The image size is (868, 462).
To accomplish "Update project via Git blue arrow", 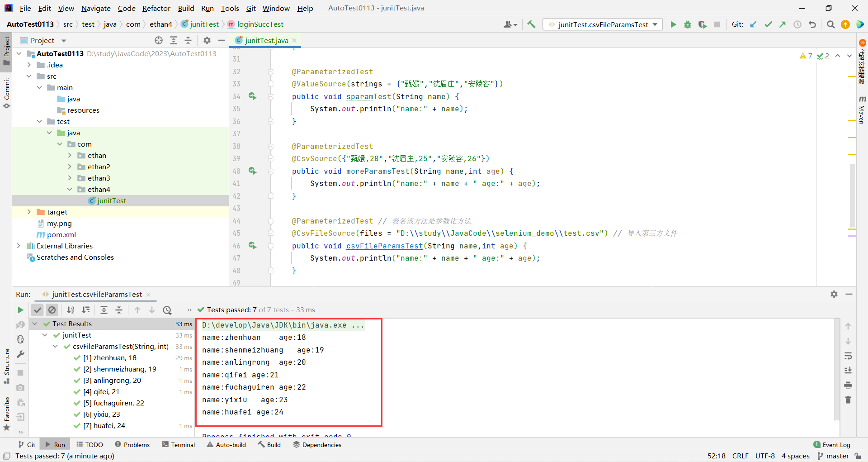I will (x=753, y=24).
